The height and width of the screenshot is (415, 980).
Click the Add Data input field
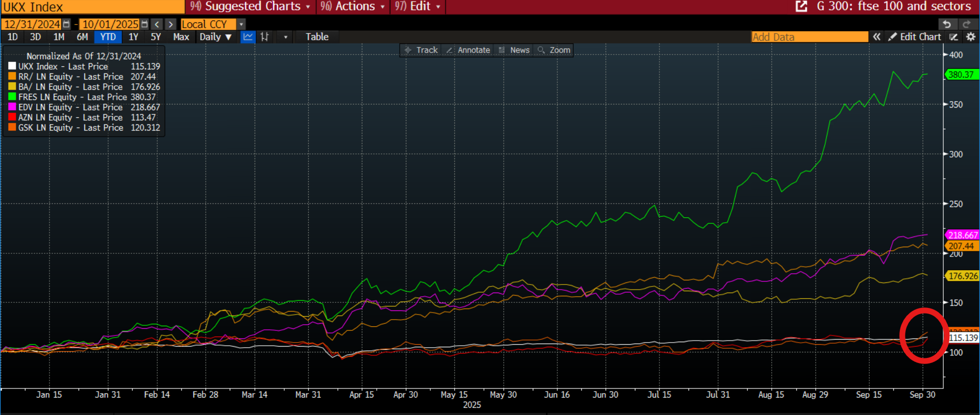[810, 37]
